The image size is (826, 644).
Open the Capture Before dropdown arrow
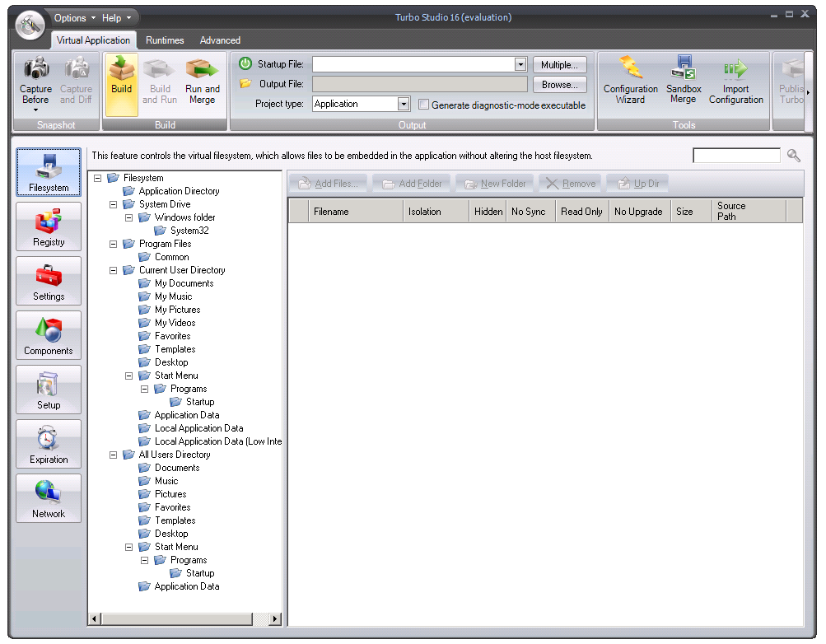coord(35,110)
